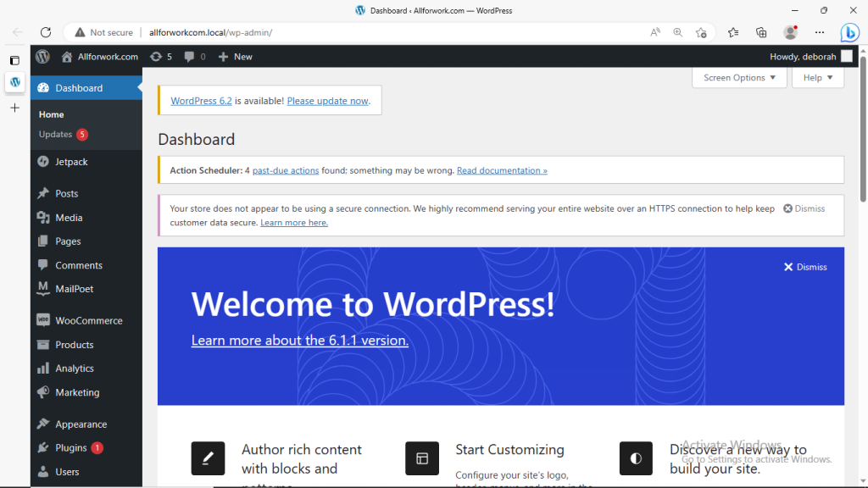Open the Allforwork.com site home icon

(x=67, y=57)
